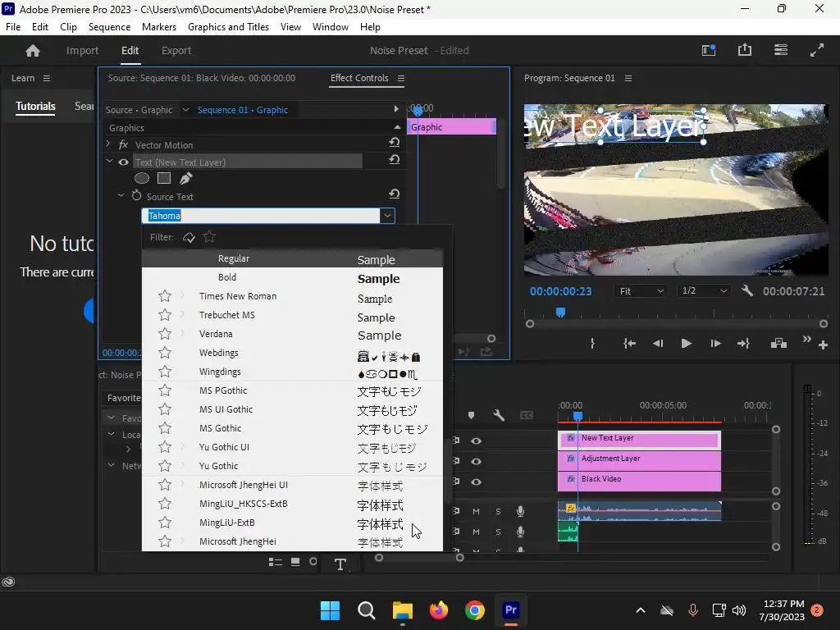Image resolution: width=840 pixels, height=630 pixels.
Task: Open the Markers menu
Action: point(158,27)
